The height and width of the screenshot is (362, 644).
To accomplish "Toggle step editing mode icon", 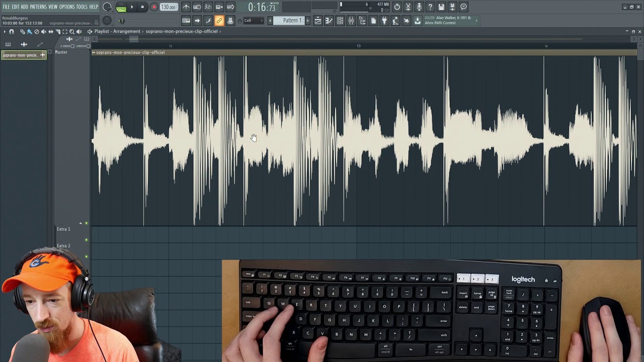I will (x=208, y=21).
